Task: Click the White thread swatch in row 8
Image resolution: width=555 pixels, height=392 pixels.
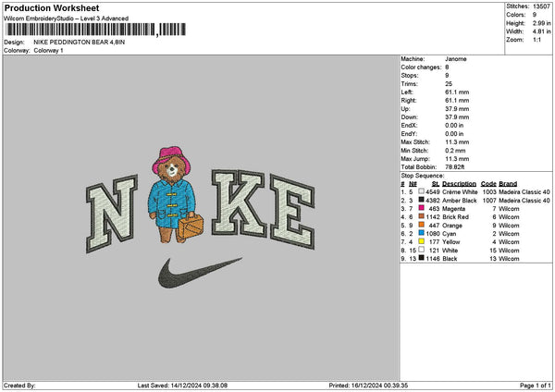Action: [421, 250]
